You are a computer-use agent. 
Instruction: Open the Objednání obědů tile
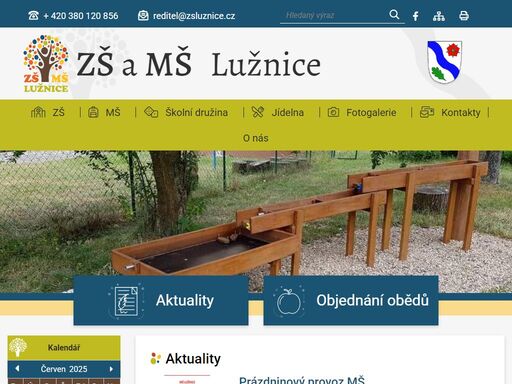click(351, 300)
